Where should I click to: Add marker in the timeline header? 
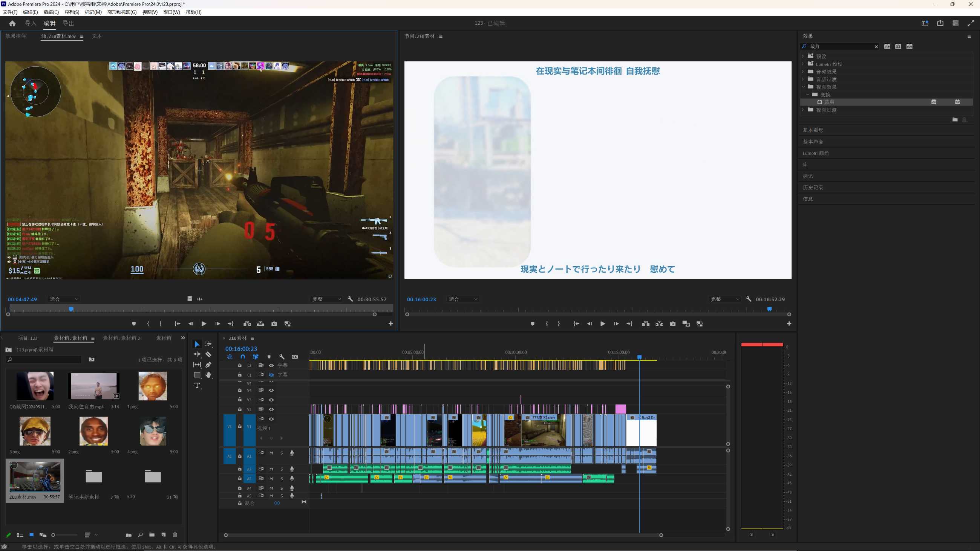pyautogui.click(x=269, y=357)
